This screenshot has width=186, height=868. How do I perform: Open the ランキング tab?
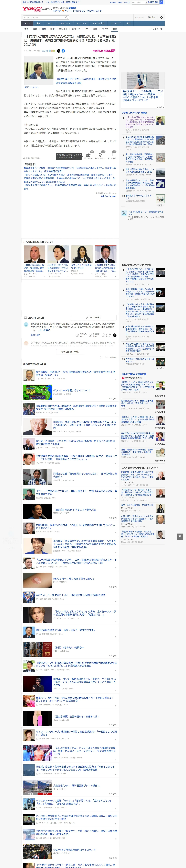click(115, 24)
